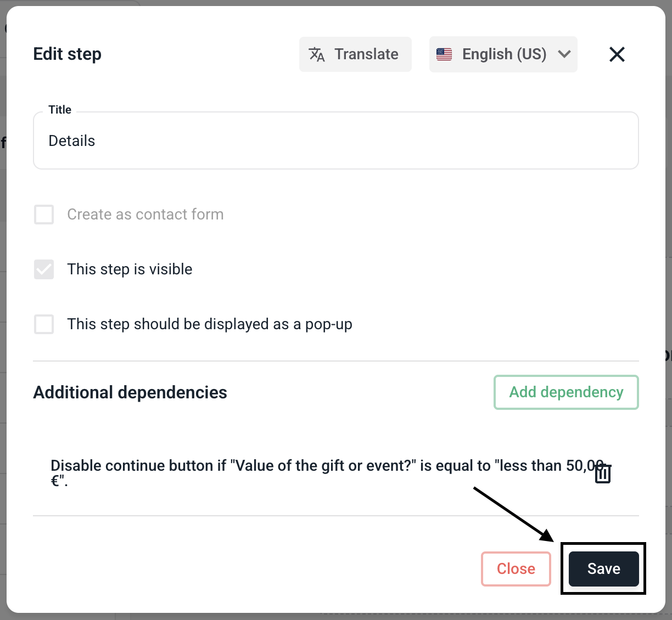
Task: Click the Translate button label
Action: [366, 54]
